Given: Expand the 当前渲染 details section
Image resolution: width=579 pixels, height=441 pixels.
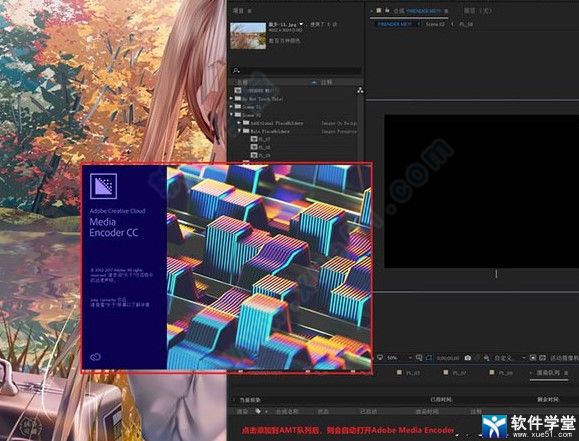Looking at the screenshot, I should [233, 400].
